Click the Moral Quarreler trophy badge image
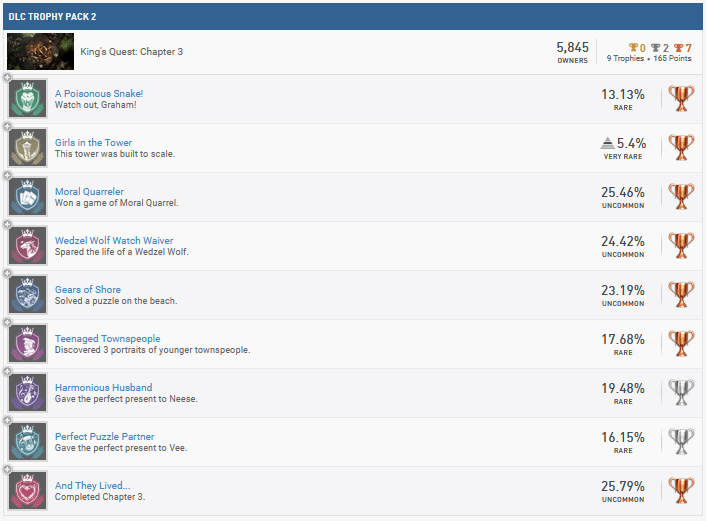 [27, 197]
